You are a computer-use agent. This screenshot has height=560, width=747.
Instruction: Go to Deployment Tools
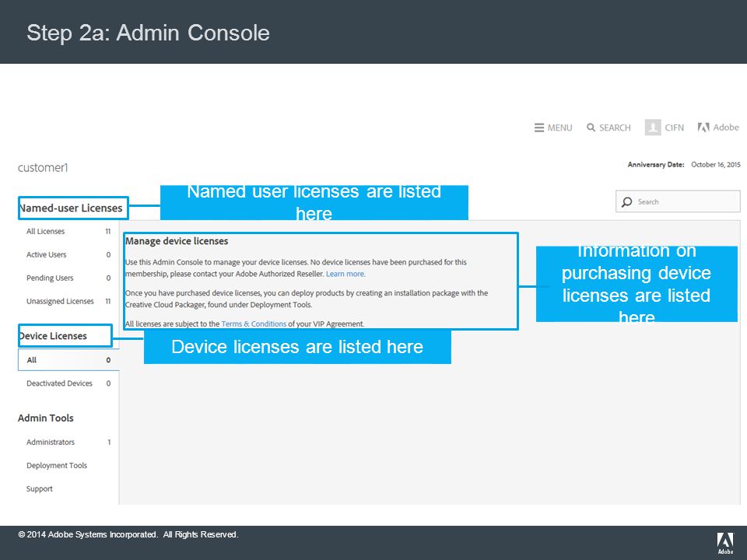pos(57,466)
